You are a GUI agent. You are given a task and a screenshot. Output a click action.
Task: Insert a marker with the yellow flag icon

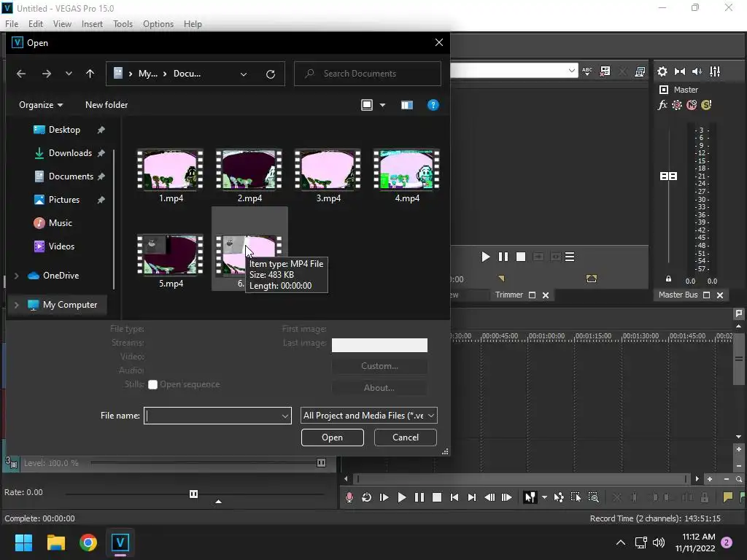pyautogui.click(x=727, y=497)
